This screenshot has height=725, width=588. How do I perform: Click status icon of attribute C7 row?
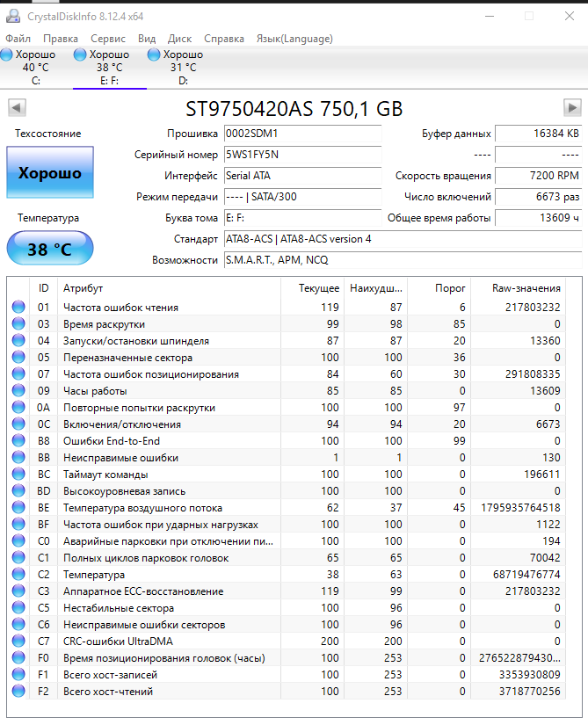tap(18, 642)
